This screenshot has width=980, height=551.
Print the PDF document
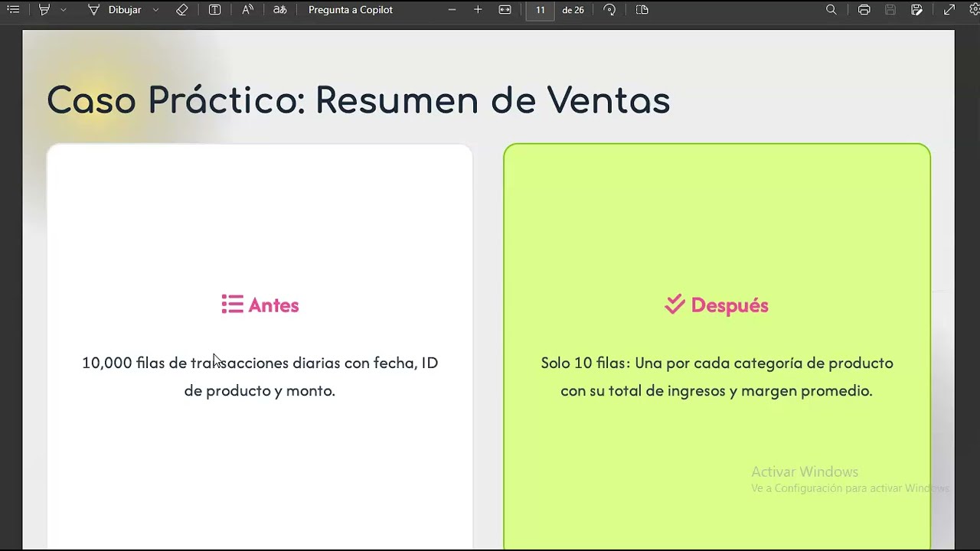[864, 10]
